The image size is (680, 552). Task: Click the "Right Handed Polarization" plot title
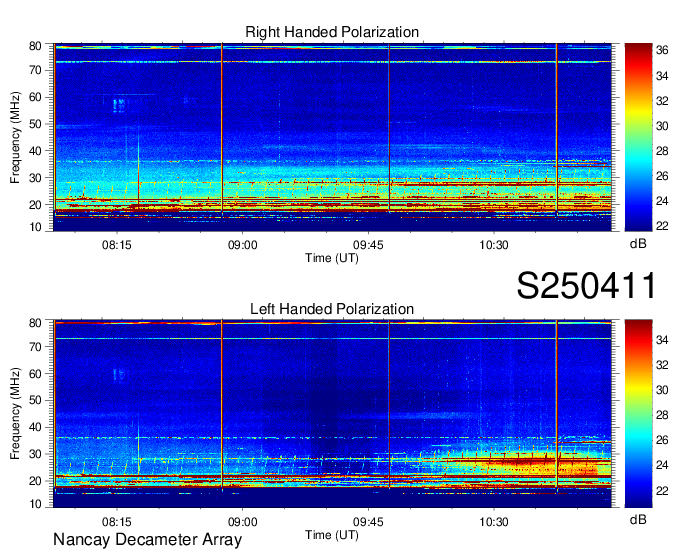[332, 32]
